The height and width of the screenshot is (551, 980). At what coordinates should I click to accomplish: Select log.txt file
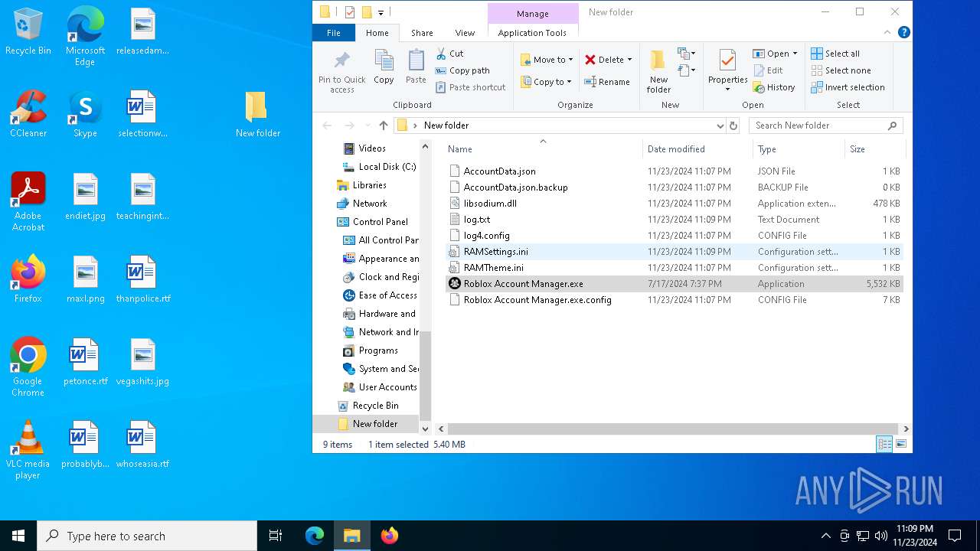[674, 220]
